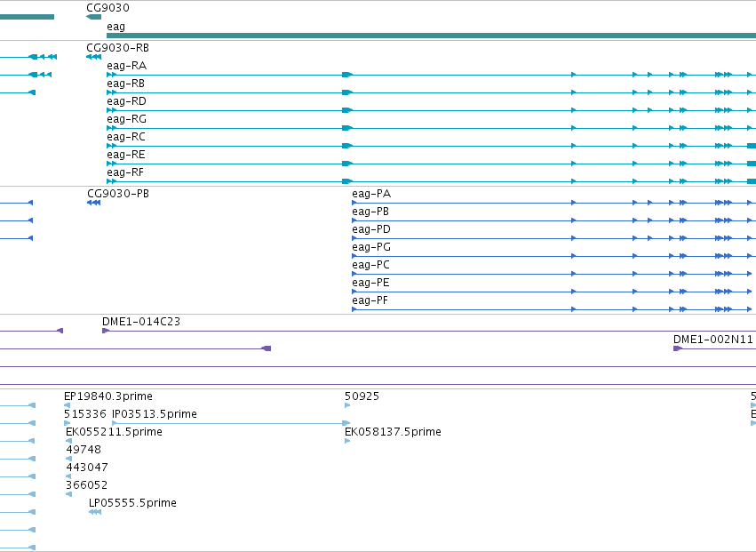
Task: Click the CG9030 gene arrow glyph
Action: [x=93, y=17]
